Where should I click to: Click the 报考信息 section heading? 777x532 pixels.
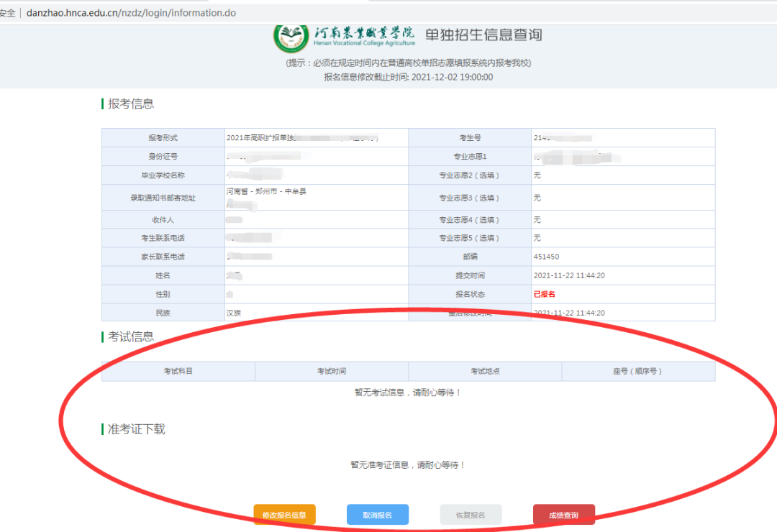coord(131,104)
